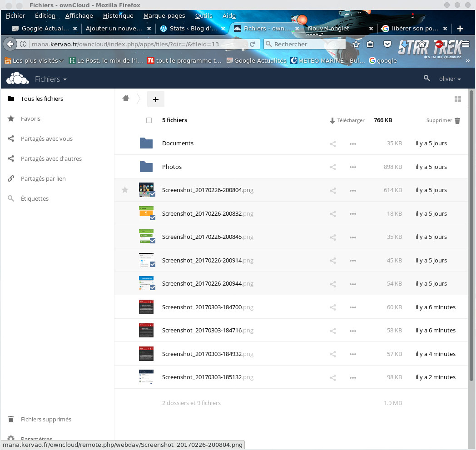Image resolution: width=476 pixels, height=450 pixels.
Task: Switch to grid view using the grid icon
Action: [457, 99]
